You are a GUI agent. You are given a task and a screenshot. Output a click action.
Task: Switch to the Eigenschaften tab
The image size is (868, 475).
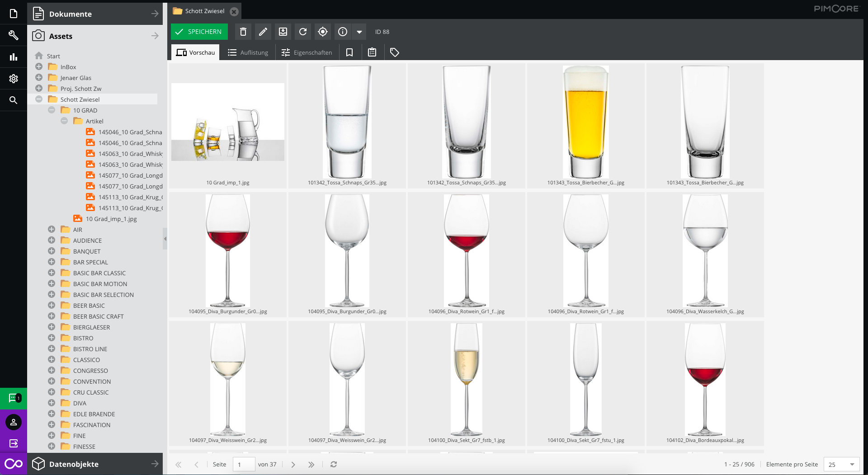point(307,52)
